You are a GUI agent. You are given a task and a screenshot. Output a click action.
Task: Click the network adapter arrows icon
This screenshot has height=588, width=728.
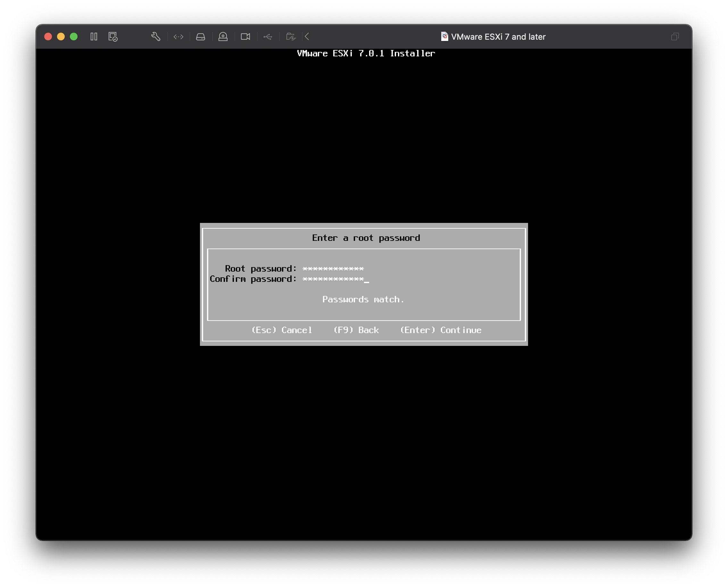click(x=178, y=37)
